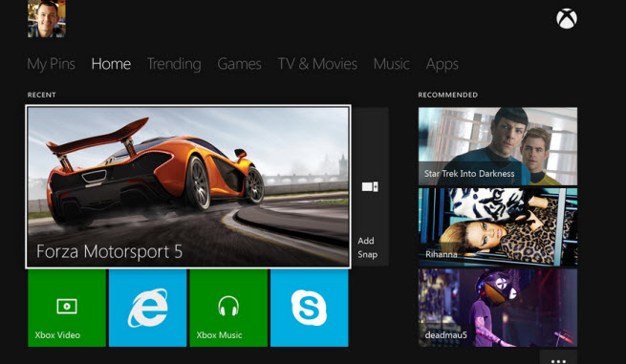Launch Internet Explorer from the tile
626x364 pixels.
(x=148, y=309)
